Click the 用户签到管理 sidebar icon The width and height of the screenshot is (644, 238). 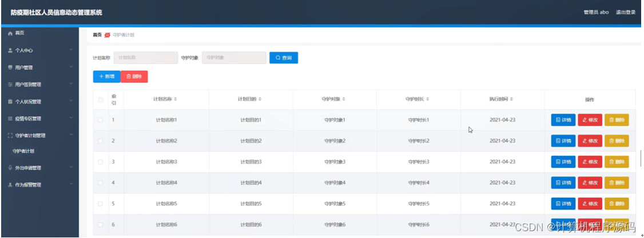[10, 85]
